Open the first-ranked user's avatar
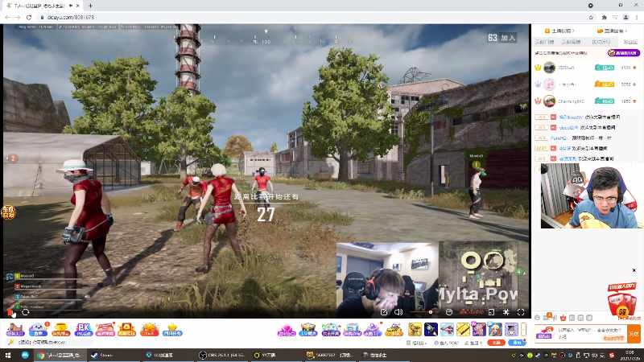 549,68
